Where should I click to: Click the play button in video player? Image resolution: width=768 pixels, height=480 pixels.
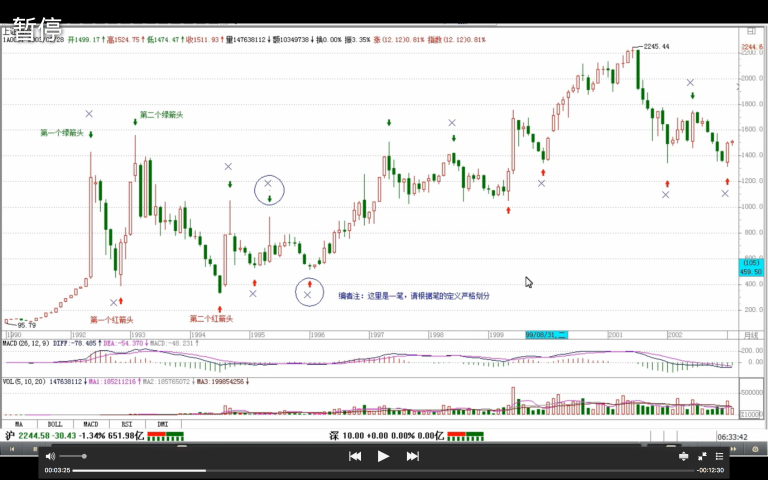click(383, 456)
